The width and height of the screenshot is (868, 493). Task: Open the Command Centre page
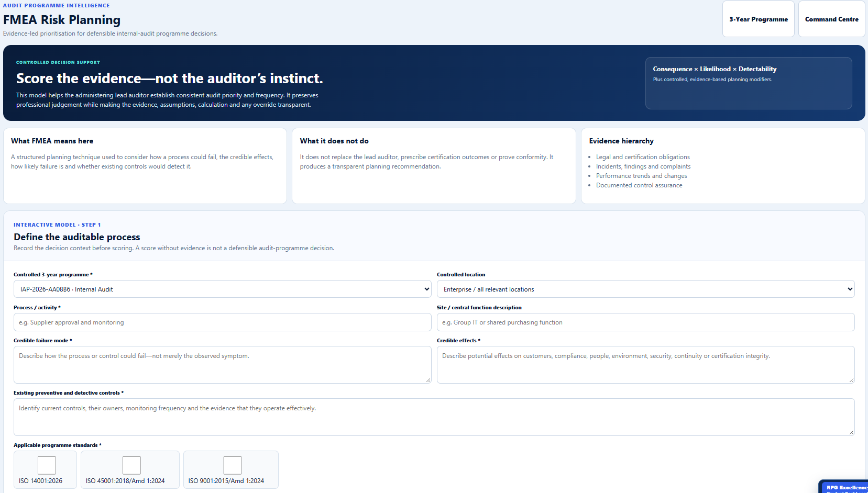coord(831,19)
